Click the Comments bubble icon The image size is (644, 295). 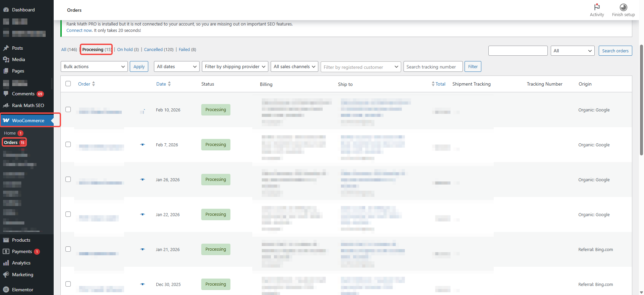click(6, 94)
